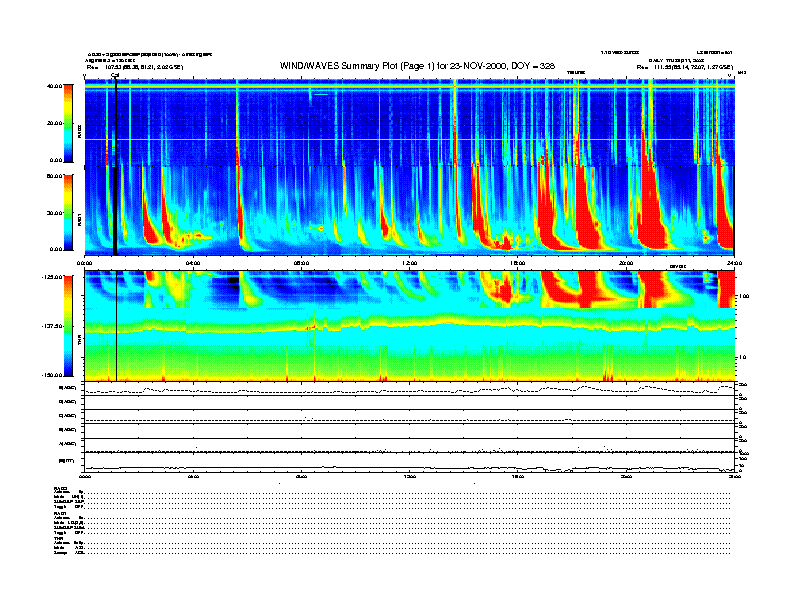The width and height of the screenshot is (792, 612).
Task: Click the 10 label on TNR right axis
Action: coord(743,357)
